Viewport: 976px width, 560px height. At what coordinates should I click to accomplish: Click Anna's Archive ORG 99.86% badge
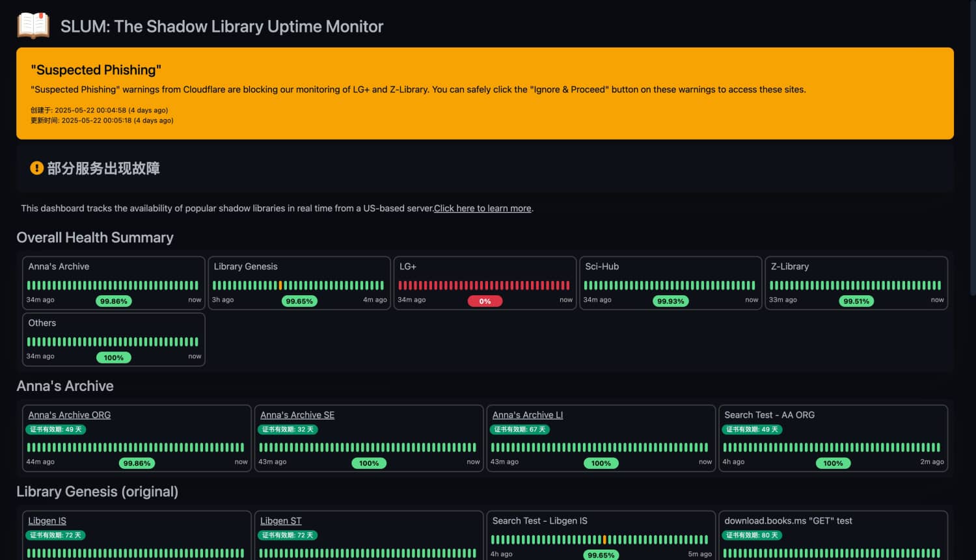pyautogui.click(x=137, y=463)
